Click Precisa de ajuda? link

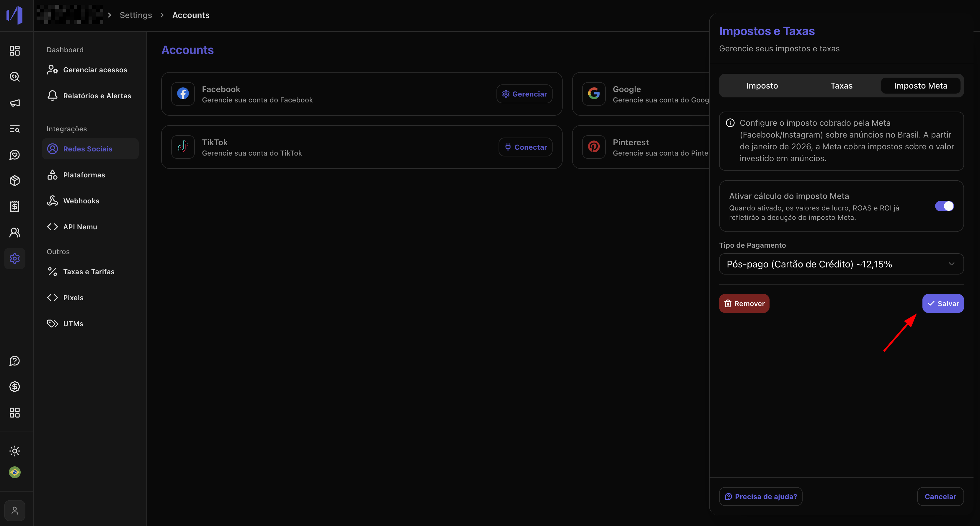pos(760,496)
